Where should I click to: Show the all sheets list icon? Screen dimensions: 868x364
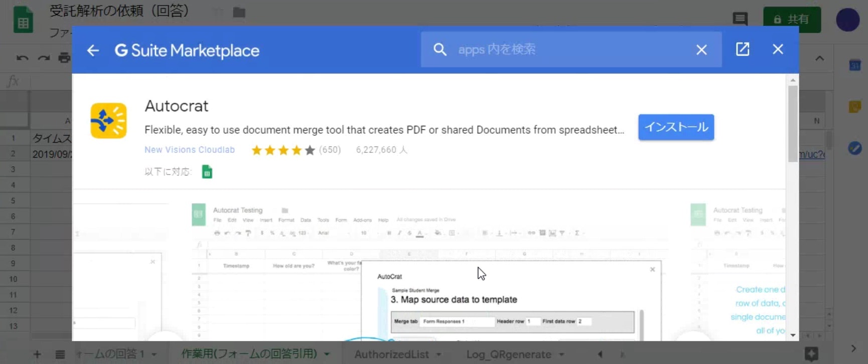(x=60, y=354)
